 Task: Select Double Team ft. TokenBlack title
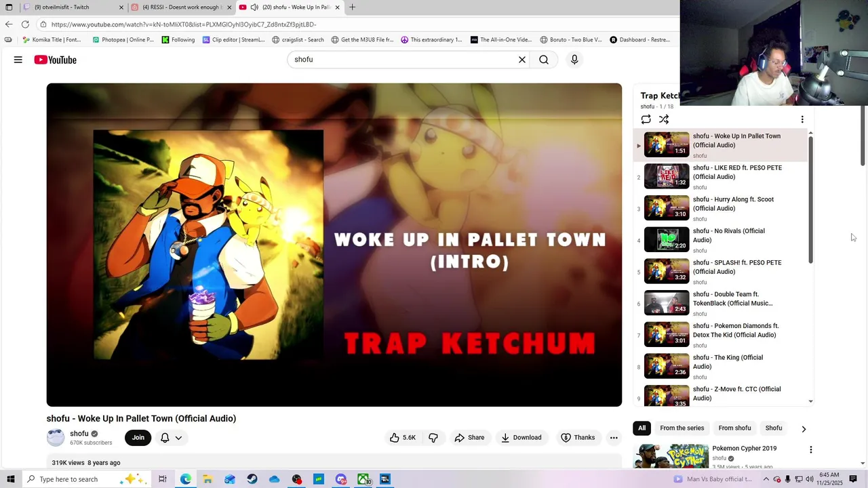[733, 299]
